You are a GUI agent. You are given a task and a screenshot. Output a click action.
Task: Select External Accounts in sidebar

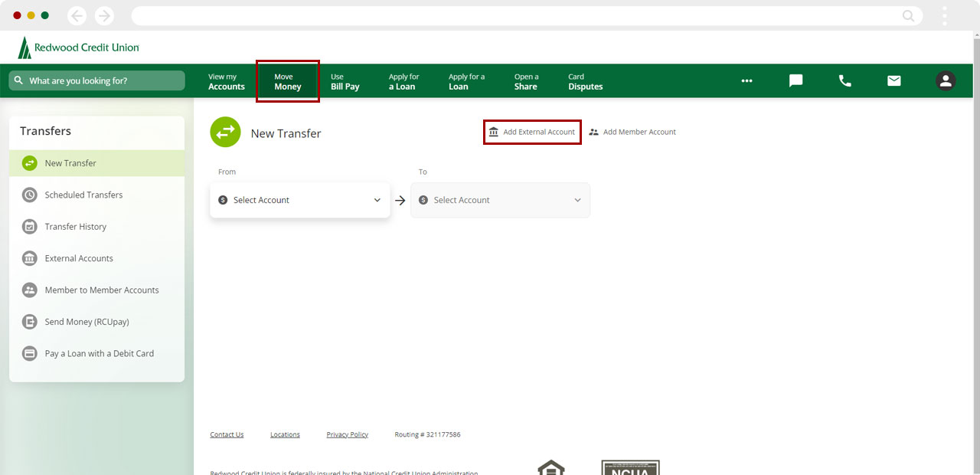96,258
